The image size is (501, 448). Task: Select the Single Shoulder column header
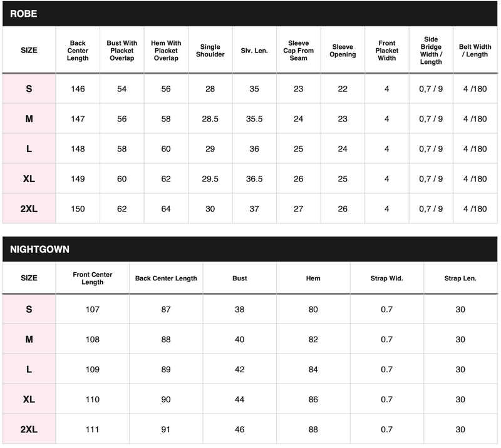[210, 51]
